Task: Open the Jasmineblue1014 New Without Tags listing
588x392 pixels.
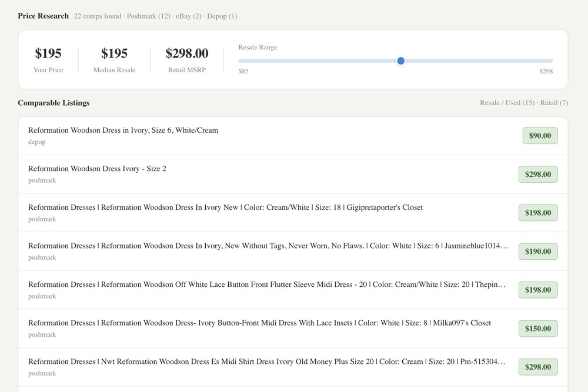Action: point(293,252)
